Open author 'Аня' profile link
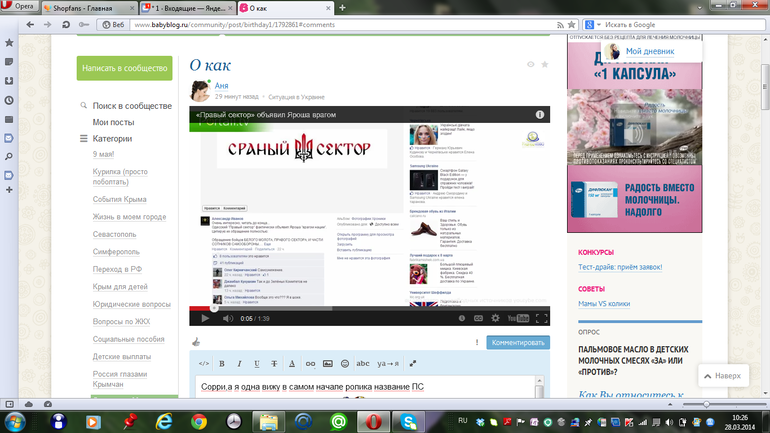Image resolution: width=770 pixels, height=433 pixels. 221,85
